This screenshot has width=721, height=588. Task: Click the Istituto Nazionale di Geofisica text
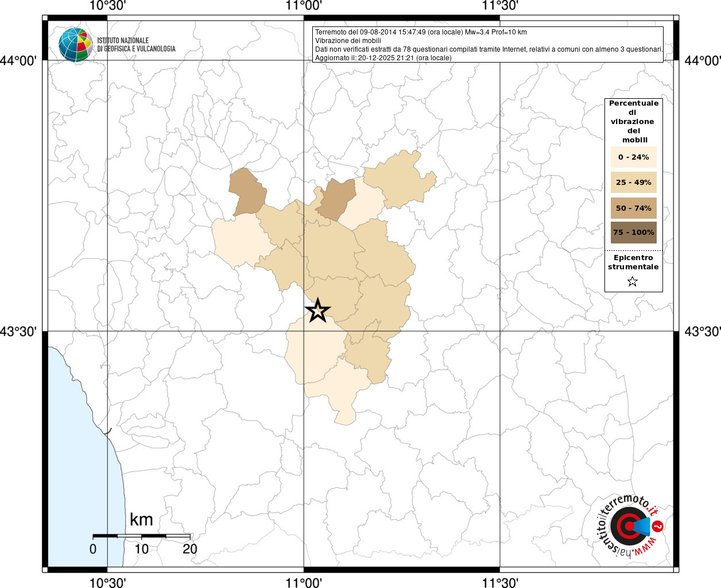136,45
